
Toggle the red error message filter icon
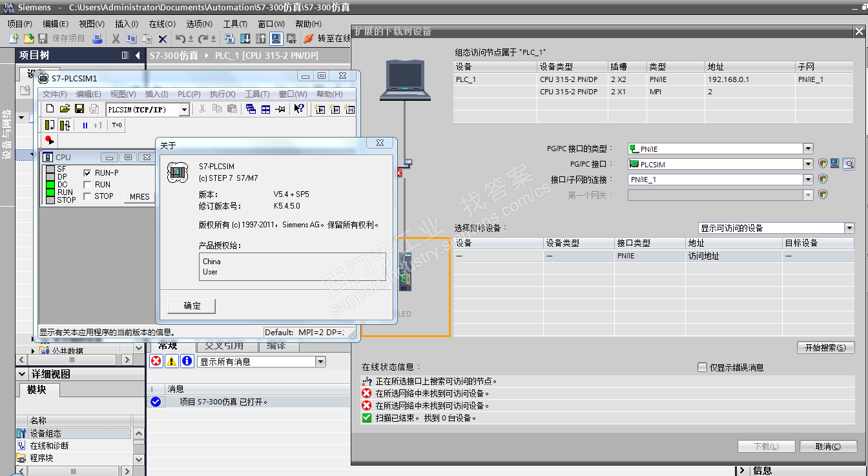(156, 362)
